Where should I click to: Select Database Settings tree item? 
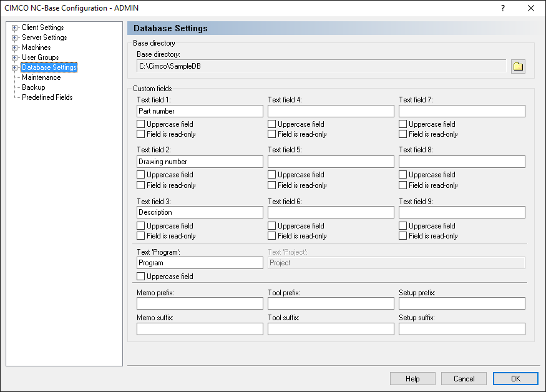[x=49, y=67]
